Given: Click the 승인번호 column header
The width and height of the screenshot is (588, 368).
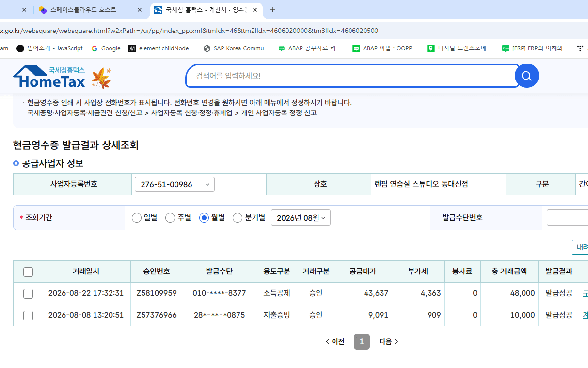Looking at the screenshot, I should pos(157,272).
